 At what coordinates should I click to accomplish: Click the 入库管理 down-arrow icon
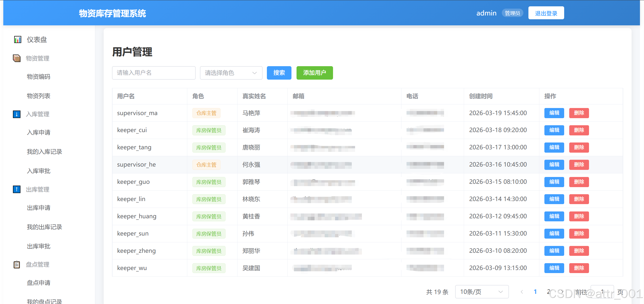point(17,114)
